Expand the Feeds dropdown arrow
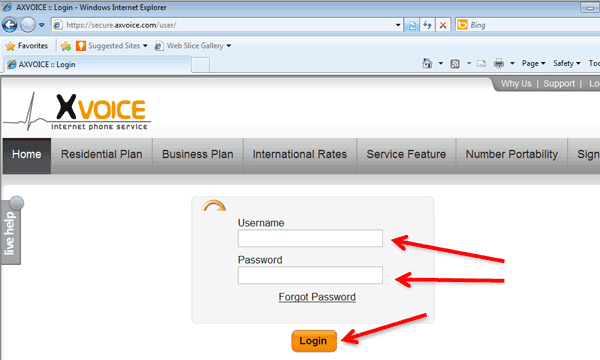 (x=469, y=64)
